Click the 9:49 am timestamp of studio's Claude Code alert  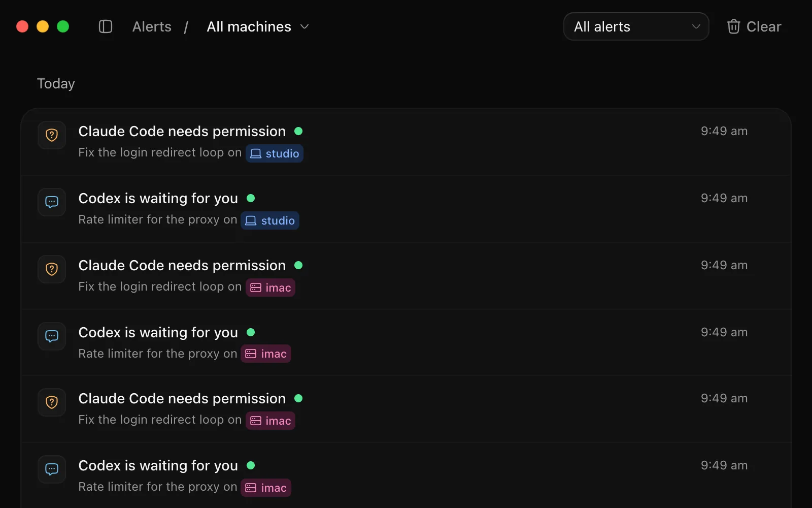pyautogui.click(x=724, y=131)
